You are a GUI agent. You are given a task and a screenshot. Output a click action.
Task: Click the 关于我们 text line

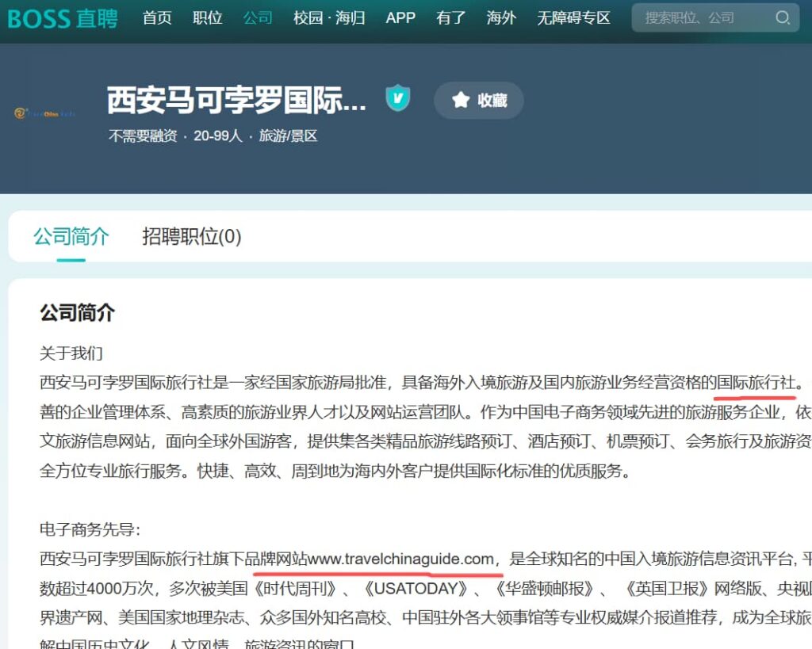point(71,353)
